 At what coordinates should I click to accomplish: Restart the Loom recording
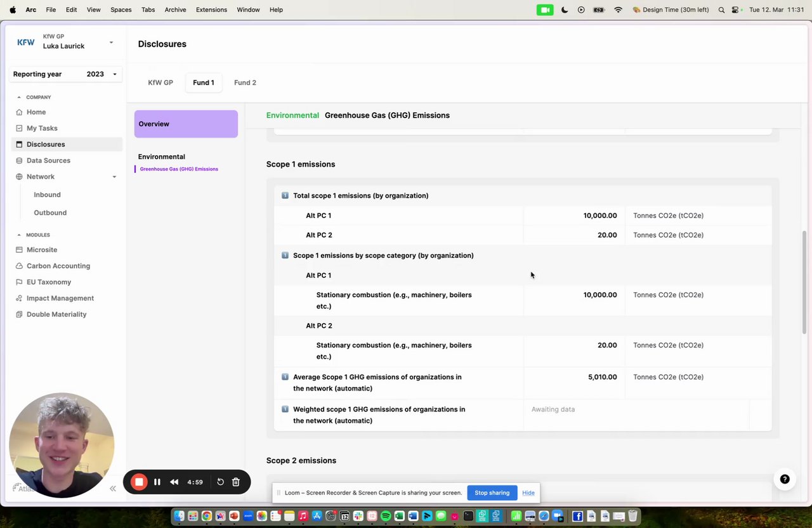(x=220, y=482)
